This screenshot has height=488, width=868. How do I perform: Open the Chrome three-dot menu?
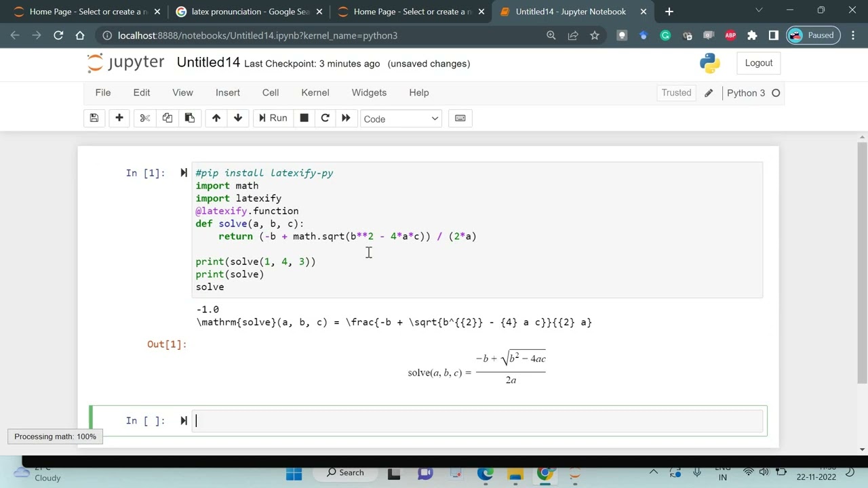[x=852, y=35]
